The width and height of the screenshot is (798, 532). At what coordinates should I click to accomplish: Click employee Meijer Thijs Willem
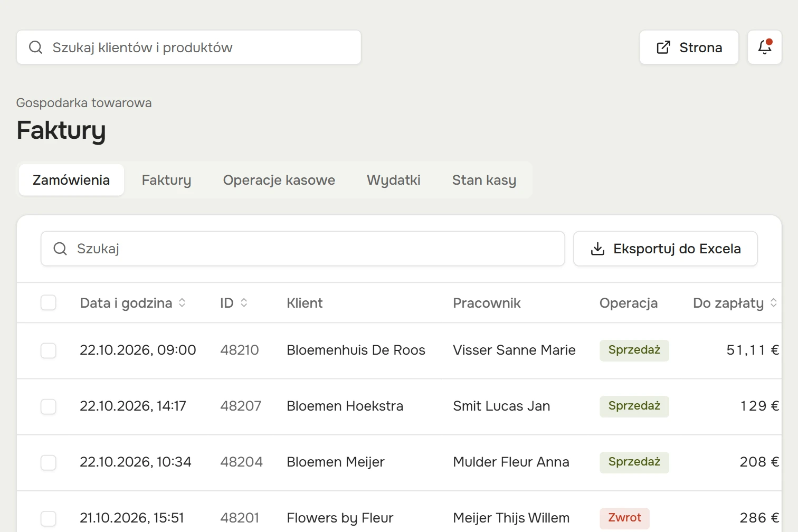[x=511, y=518]
